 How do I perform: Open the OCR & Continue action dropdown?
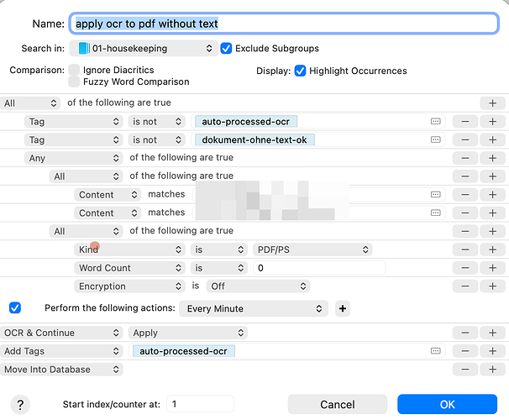click(61, 333)
